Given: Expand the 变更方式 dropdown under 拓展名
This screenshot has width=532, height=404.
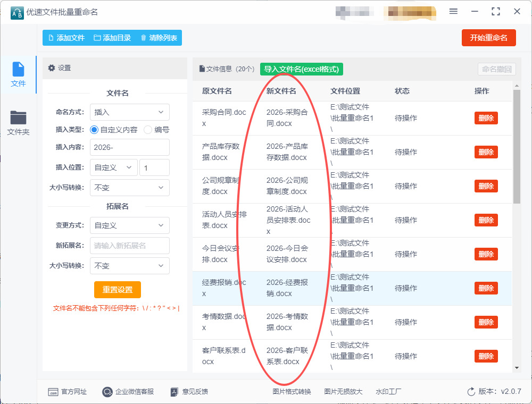Looking at the screenshot, I should (x=129, y=225).
